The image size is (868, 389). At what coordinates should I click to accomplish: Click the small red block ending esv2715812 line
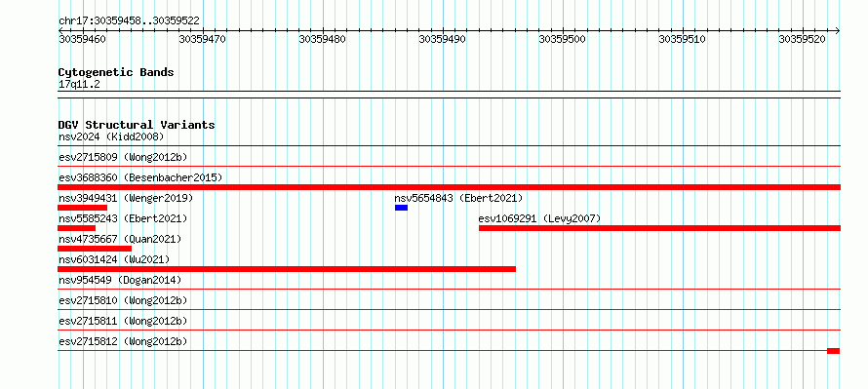834,351
